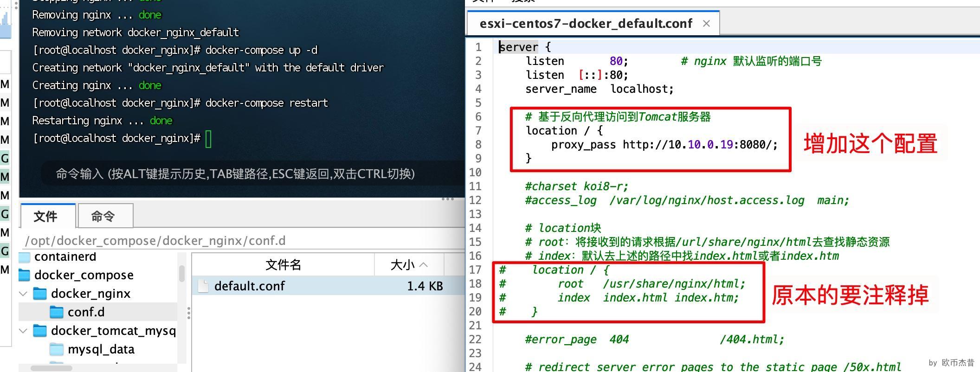Close the esxi-centos7-docker_default.conf editor tab
Viewport: 980px width, 372px height.
(x=706, y=24)
